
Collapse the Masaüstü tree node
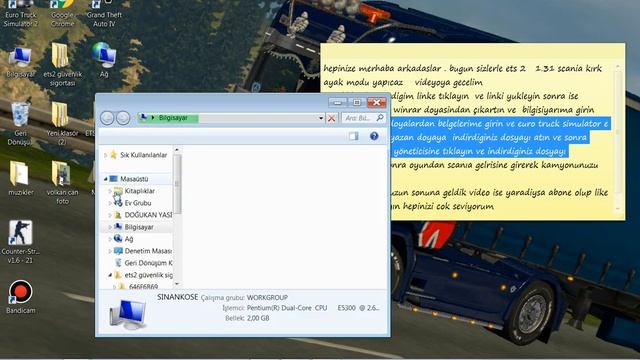point(106,179)
